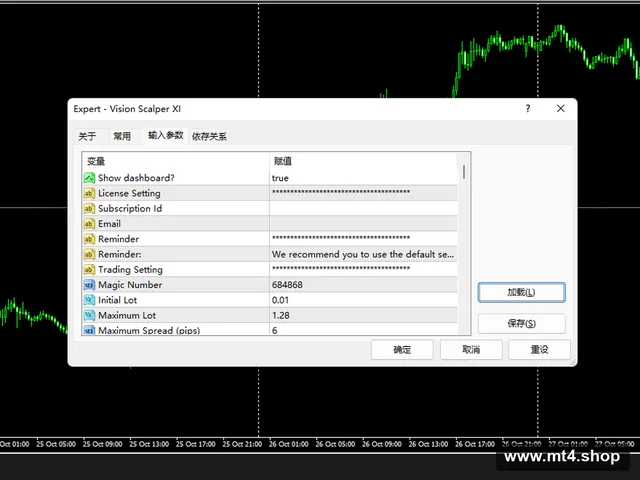Image resolution: width=640 pixels, height=480 pixels.
Task: Select the Maximum Spread value 6
Action: [x=275, y=330]
